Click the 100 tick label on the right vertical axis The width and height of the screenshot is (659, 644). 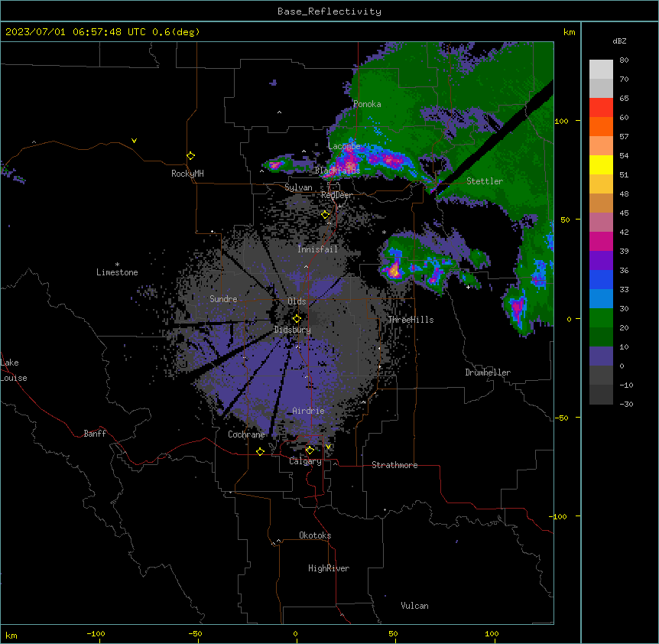point(561,121)
